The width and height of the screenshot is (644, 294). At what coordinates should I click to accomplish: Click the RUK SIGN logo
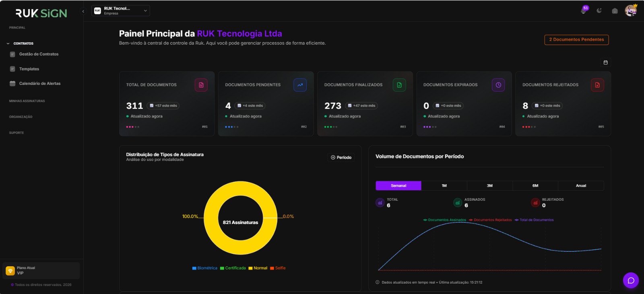(x=41, y=13)
